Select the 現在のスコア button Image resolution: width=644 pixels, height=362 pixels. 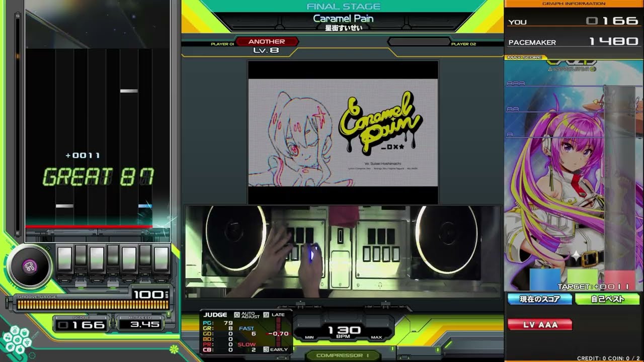click(x=539, y=299)
